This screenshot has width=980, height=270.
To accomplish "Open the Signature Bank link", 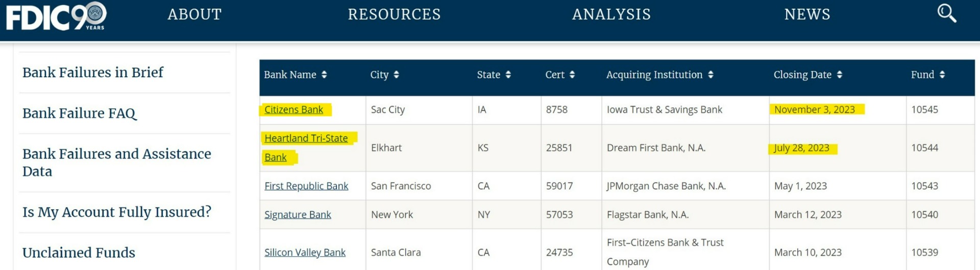I will (298, 215).
